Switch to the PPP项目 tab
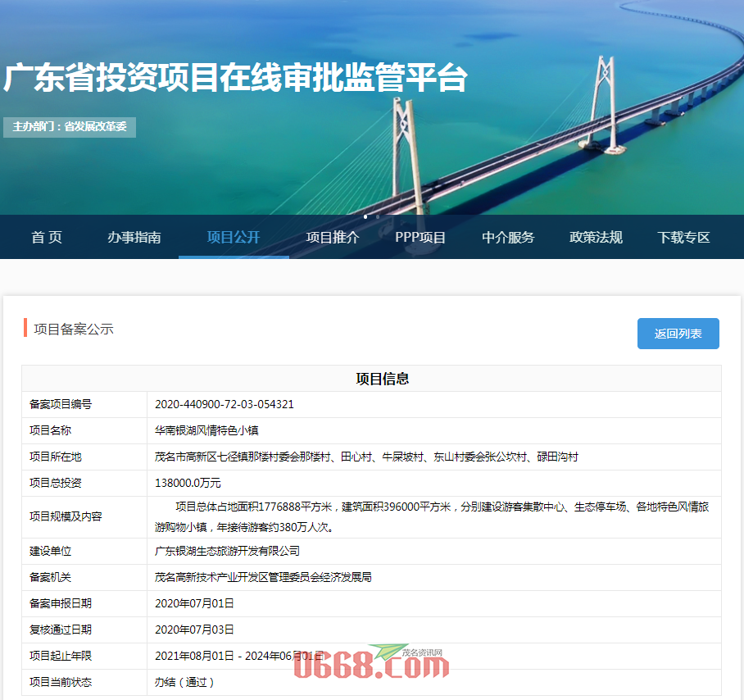The image size is (744, 700). coord(420,238)
